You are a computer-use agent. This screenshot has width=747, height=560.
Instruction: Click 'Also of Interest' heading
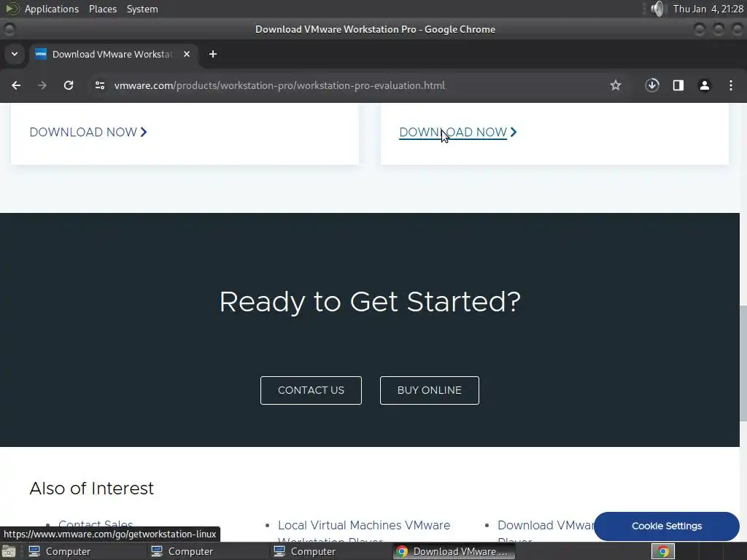click(91, 488)
